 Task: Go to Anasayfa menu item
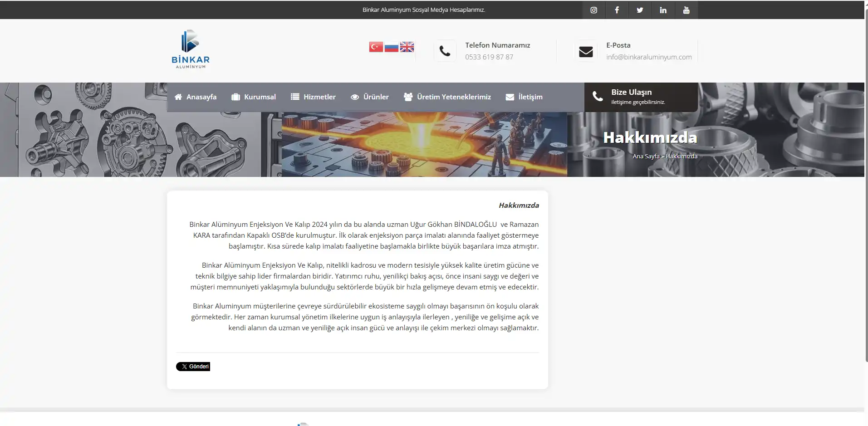(196, 97)
